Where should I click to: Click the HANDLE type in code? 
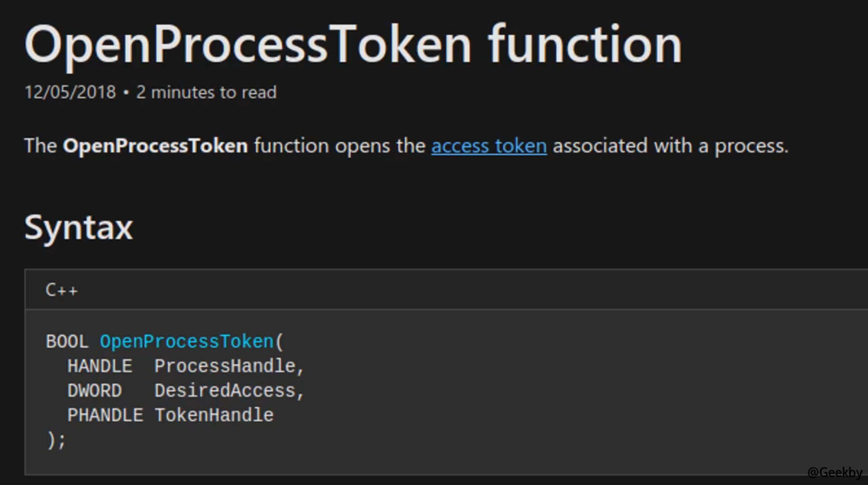(x=100, y=366)
